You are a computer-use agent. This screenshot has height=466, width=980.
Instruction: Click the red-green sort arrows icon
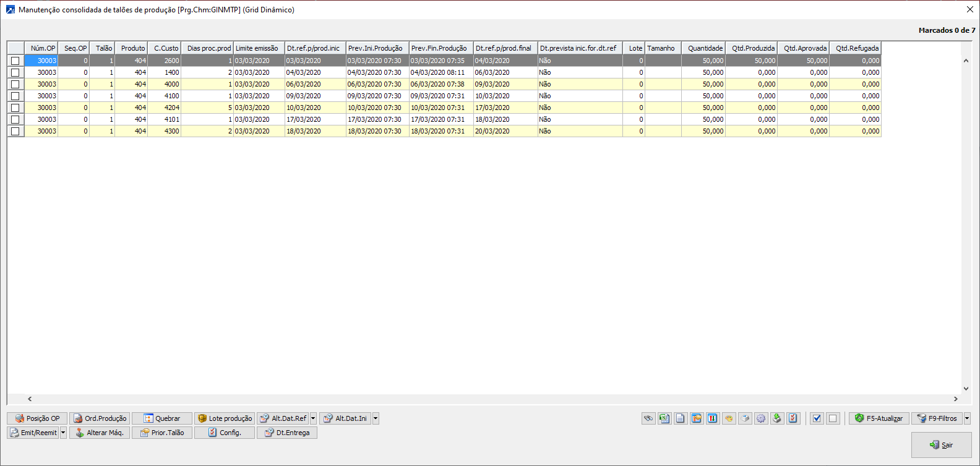coord(713,418)
